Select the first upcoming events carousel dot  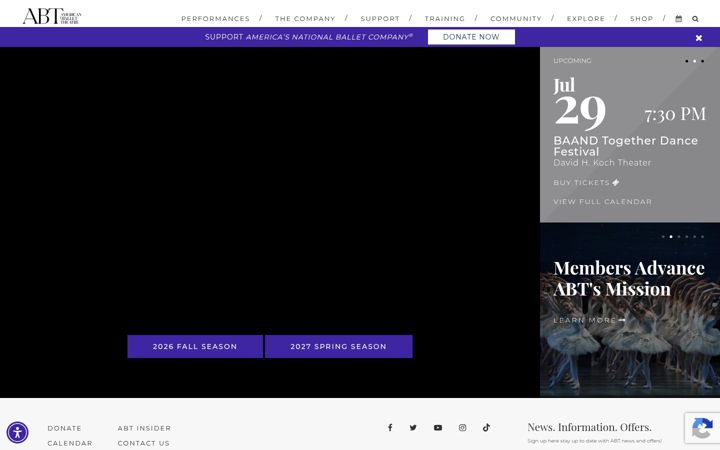pyautogui.click(x=686, y=61)
